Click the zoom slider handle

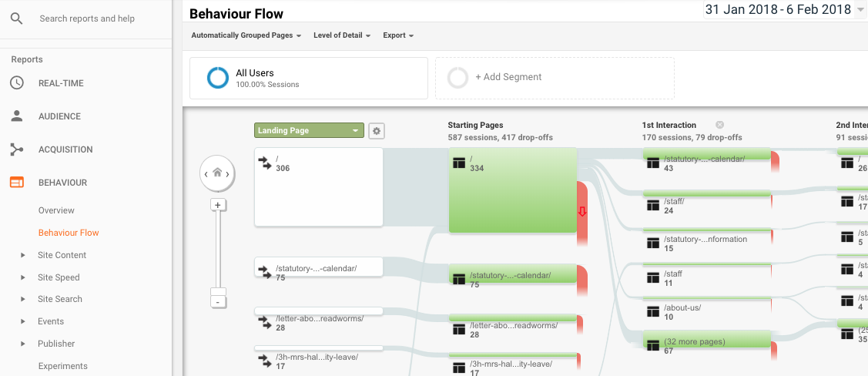[218, 292]
